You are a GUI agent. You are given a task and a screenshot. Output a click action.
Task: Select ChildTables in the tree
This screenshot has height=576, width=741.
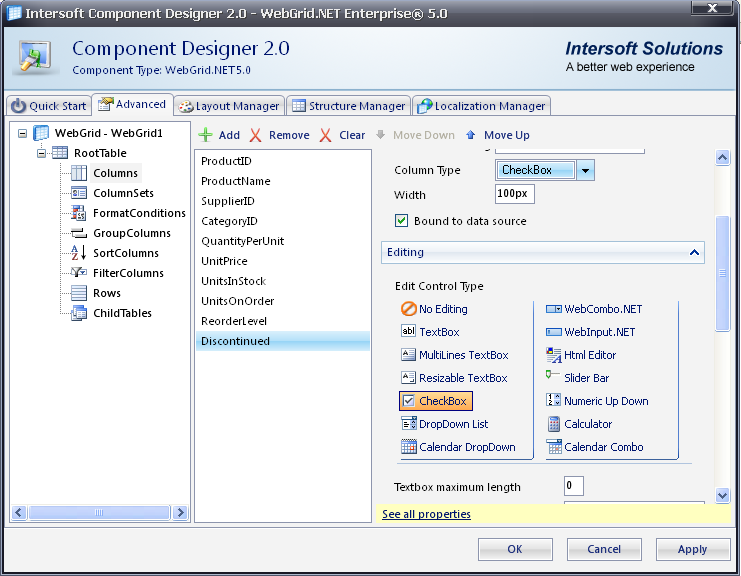[122, 313]
